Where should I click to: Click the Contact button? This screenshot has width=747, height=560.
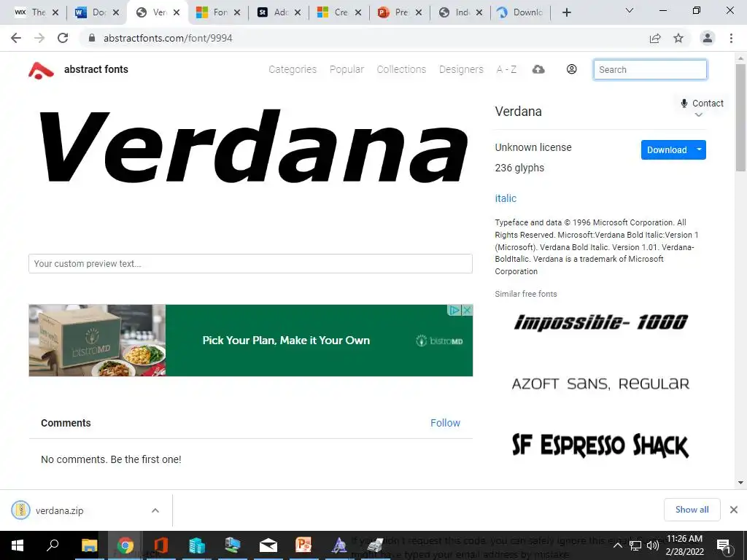click(703, 104)
